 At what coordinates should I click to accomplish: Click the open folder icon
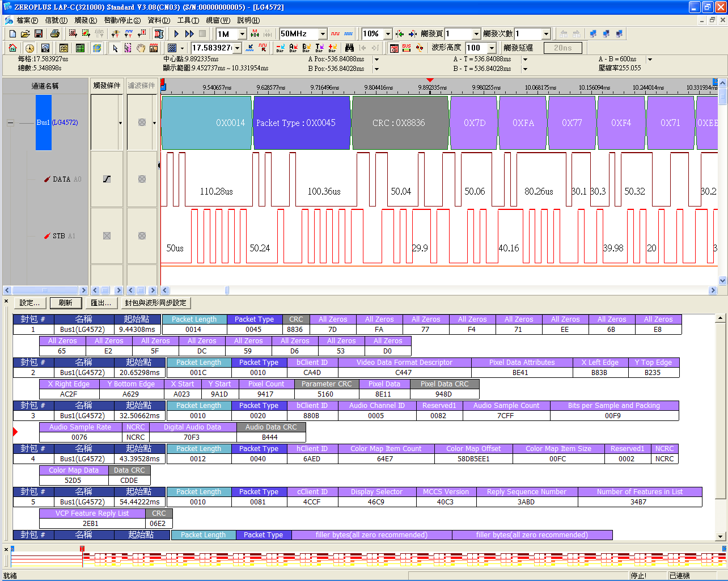[25, 34]
